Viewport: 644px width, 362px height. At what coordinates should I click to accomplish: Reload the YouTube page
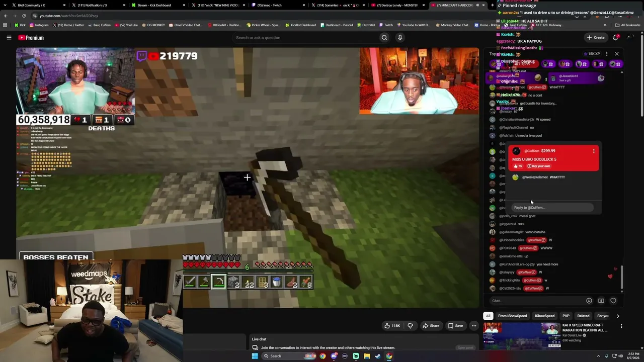24,16
